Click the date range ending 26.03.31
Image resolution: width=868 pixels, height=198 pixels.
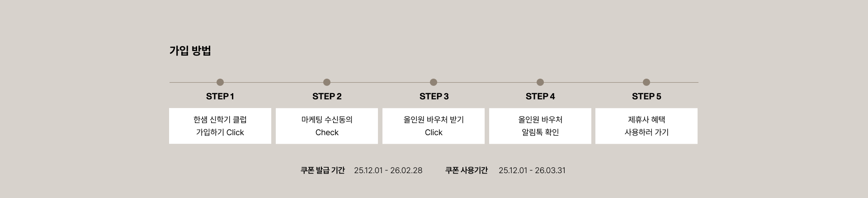532,170
